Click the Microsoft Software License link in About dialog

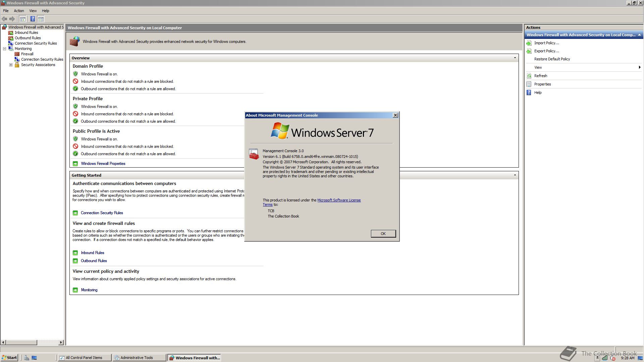(339, 200)
